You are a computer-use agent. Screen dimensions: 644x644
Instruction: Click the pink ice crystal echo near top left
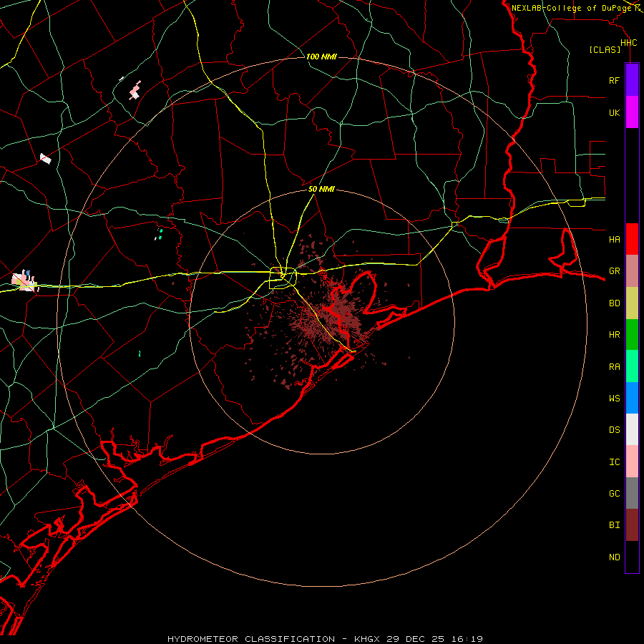(135, 90)
